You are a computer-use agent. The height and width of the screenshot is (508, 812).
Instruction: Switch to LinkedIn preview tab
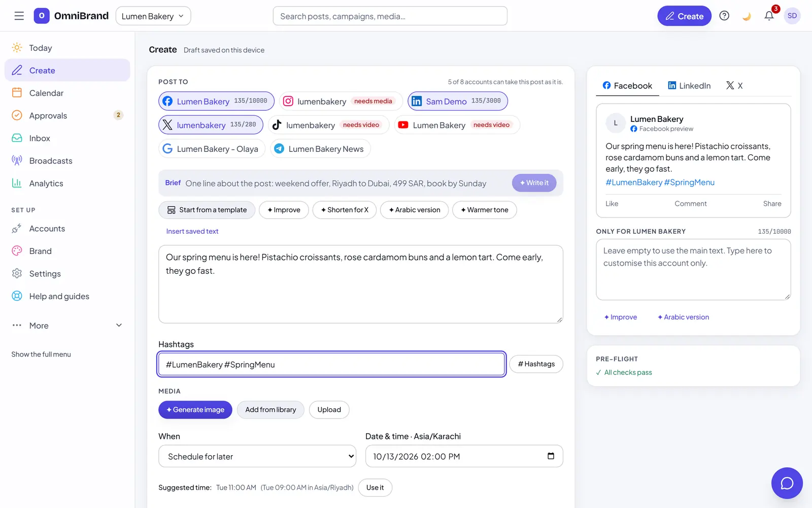689,85
